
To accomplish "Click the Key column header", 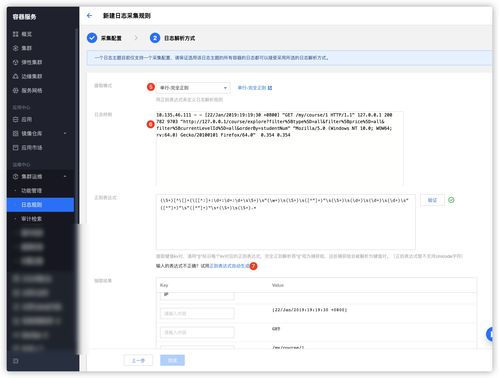I will [164, 285].
